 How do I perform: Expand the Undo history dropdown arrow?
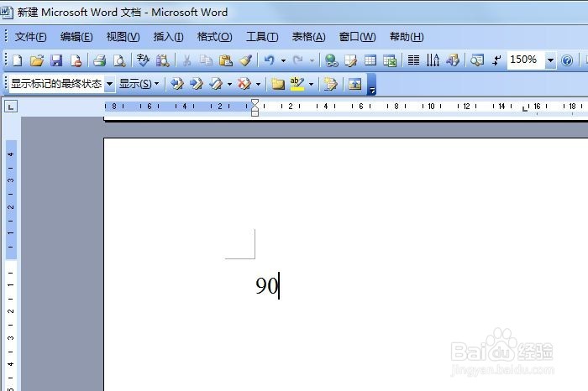coord(284,60)
